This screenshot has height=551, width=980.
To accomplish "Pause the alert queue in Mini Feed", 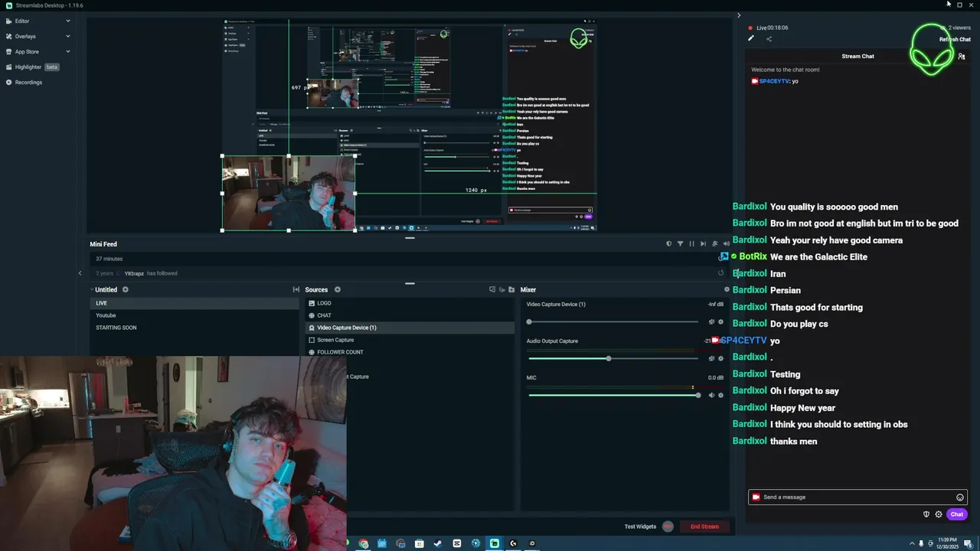I will [691, 244].
